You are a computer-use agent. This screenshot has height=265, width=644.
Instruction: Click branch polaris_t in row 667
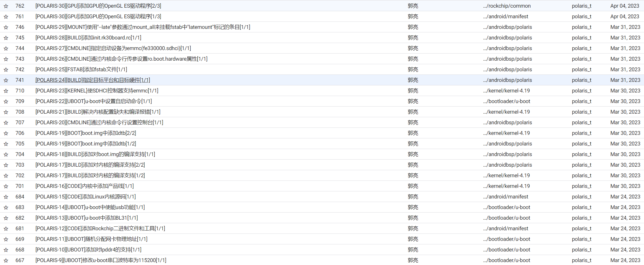pos(582,260)
